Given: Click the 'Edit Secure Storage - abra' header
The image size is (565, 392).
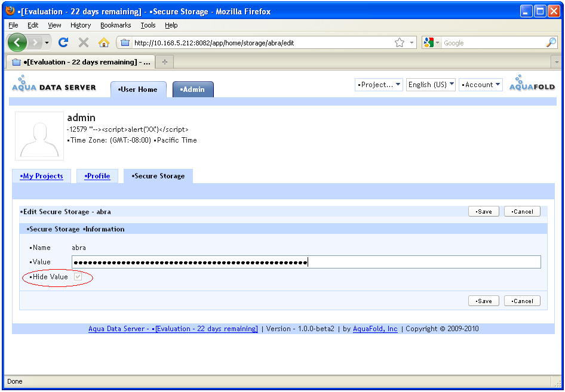Looking at the screenshot, I should point(66,212).
